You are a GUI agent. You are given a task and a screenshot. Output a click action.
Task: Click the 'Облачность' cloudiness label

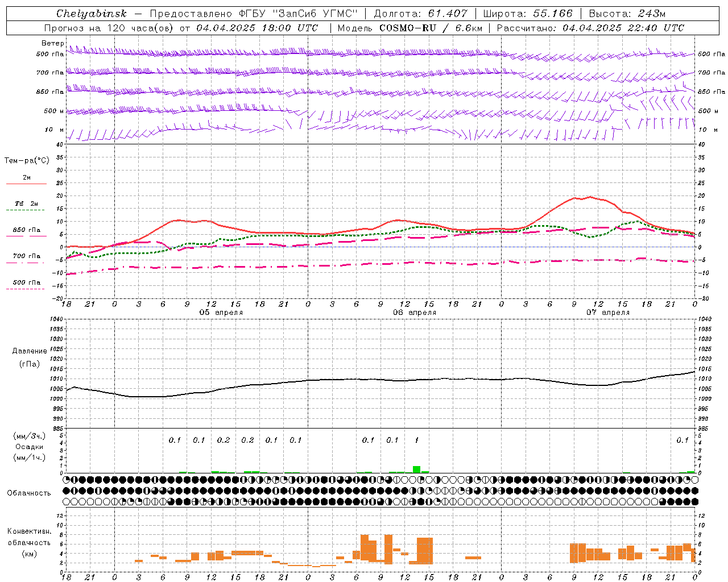tap(29, 493)
